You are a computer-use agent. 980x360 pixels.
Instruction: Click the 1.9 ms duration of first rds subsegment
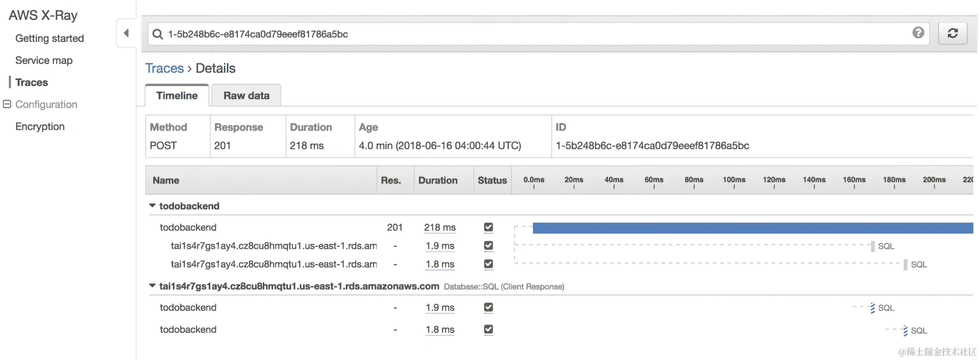440,246
